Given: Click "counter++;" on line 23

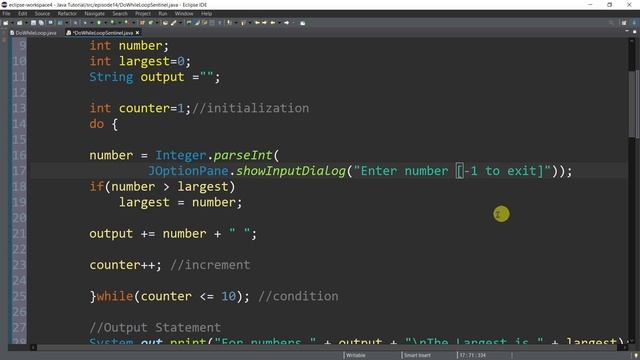Looking at the screenshot, I should click(x=126, y=265).
